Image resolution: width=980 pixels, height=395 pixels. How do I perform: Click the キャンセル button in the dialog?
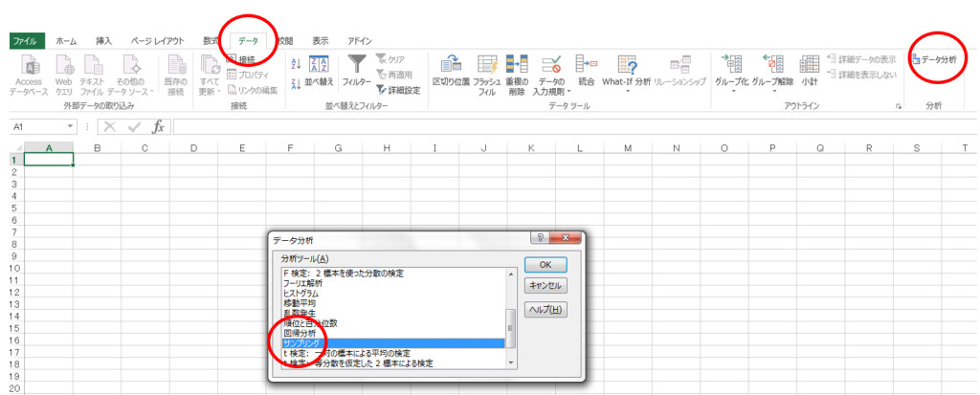(546, 285)
